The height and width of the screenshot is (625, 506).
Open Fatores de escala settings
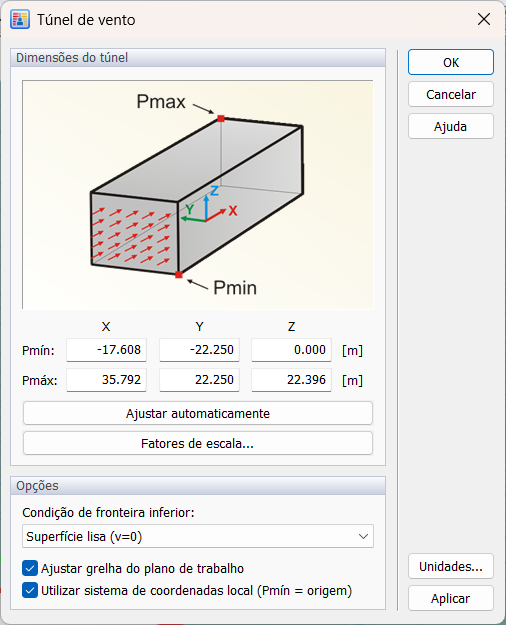coord(198,443)
